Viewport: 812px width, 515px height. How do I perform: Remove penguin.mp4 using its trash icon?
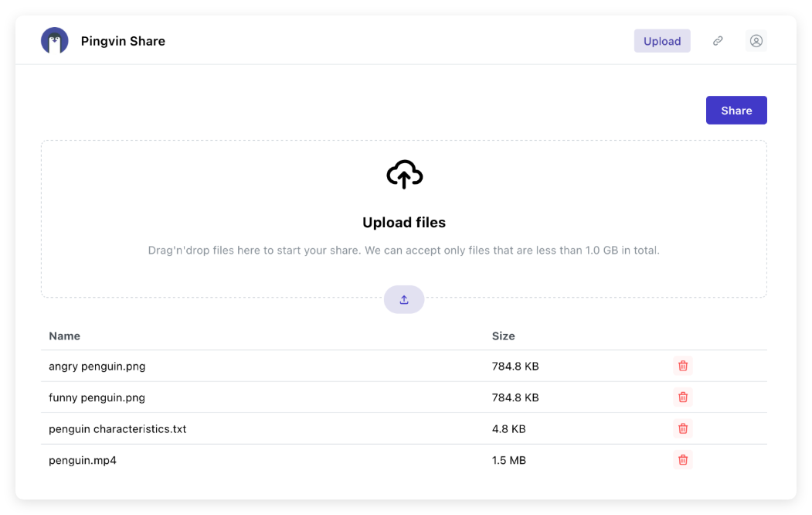tap(683, 460)
